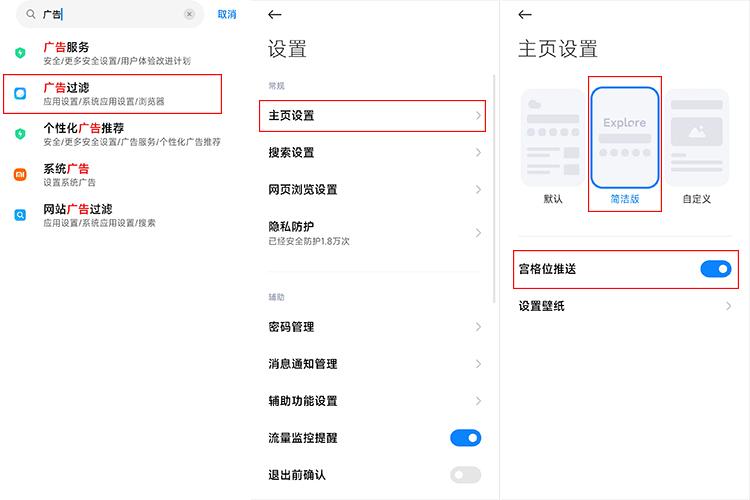Click the settings list scrollbar
The height and width of the screenshot is (500, 750).
tap(493, 189)
